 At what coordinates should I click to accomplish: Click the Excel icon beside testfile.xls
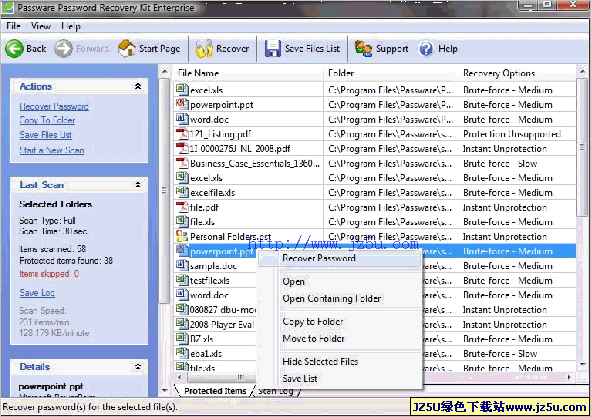pyautogui.click(x=182, y=279)
